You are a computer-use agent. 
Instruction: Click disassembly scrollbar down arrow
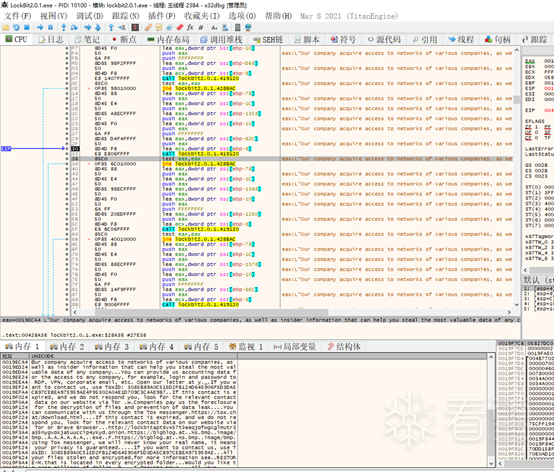pyautogui.click(x=517, y=305)
